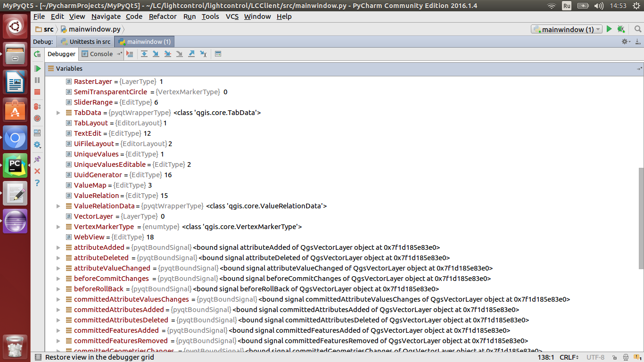Open the mainwindow (1) run configuration dropdown
This screenshot has height=362, width=644.
(x=567, y=29)
